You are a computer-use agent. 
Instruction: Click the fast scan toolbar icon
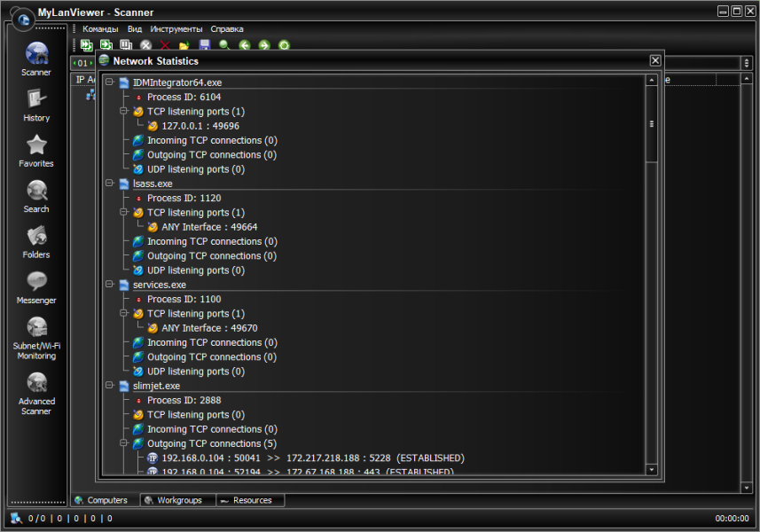(x=87, y=45)
